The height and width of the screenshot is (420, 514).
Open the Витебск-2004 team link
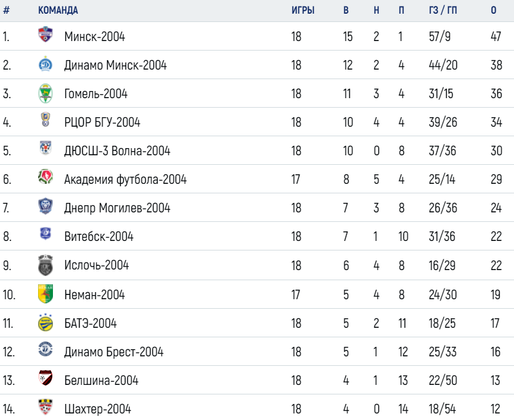(99, 236)
